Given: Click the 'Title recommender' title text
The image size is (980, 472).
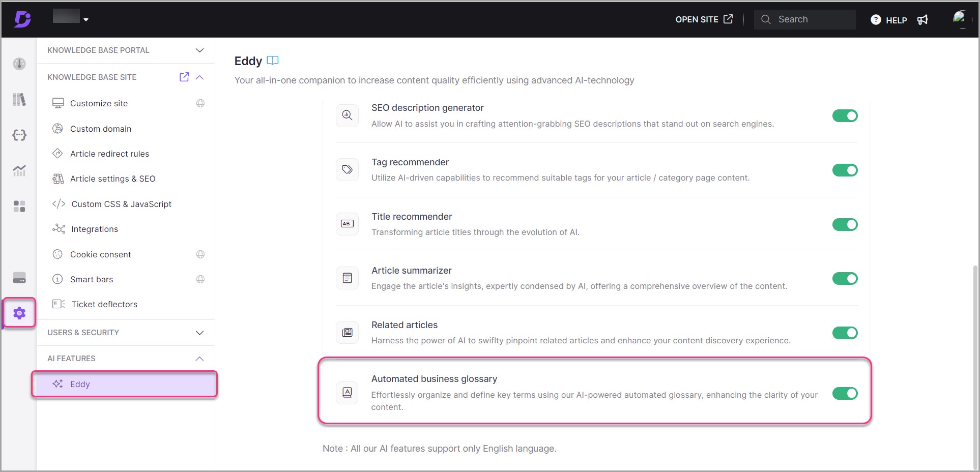Looking at the screenshot, I should coord(412,217).
